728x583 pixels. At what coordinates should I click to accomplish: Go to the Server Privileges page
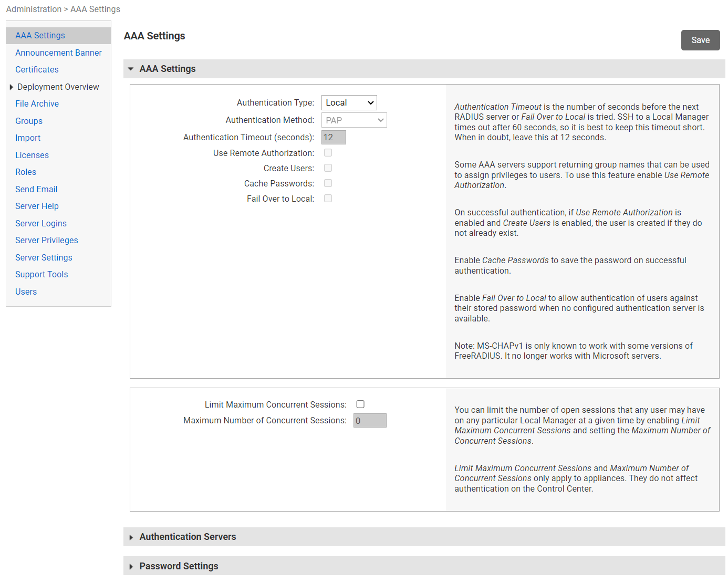pos(46,240)
